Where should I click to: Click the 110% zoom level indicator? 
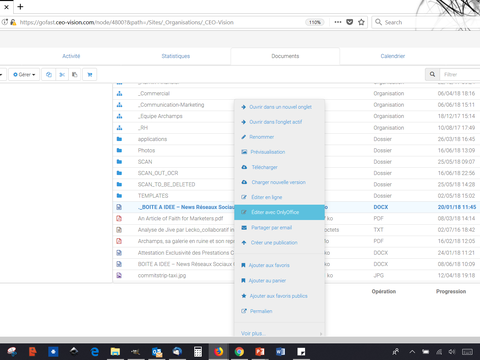coord(314,22)
